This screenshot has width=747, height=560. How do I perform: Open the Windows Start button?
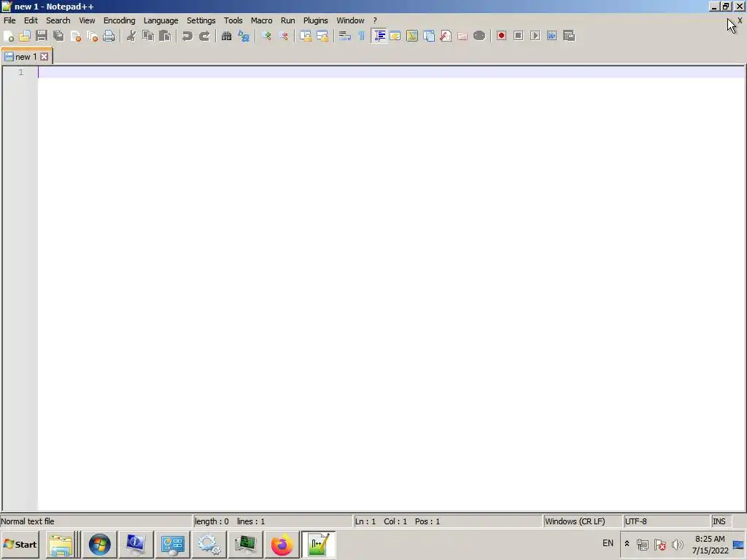(x=20, y=544)
